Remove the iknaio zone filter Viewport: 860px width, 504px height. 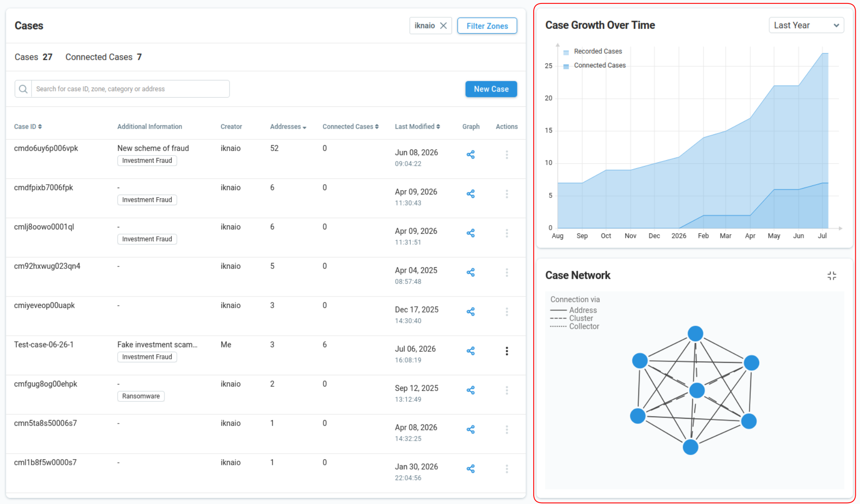point(443,26)
